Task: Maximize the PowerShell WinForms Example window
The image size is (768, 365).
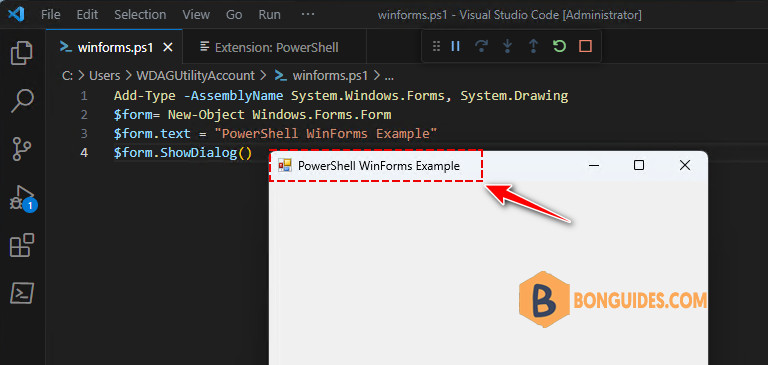Action: pos(639,166)
